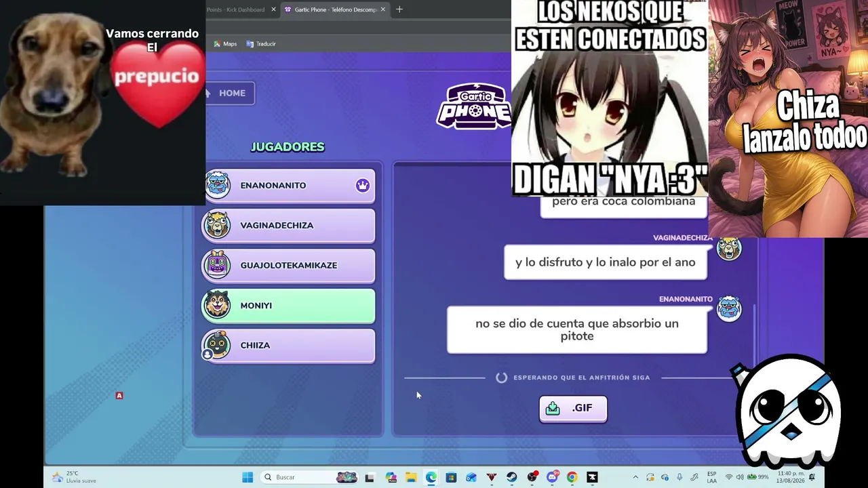Screen dimensions: 868x488
Task: Open the Wi-Fi network settings in the tray
Action: coord(729,477)
